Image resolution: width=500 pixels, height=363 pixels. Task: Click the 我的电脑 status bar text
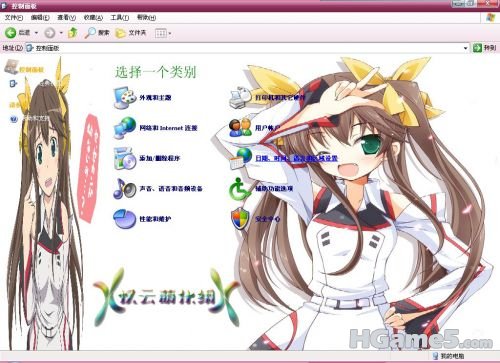click(x=452, y=356)
